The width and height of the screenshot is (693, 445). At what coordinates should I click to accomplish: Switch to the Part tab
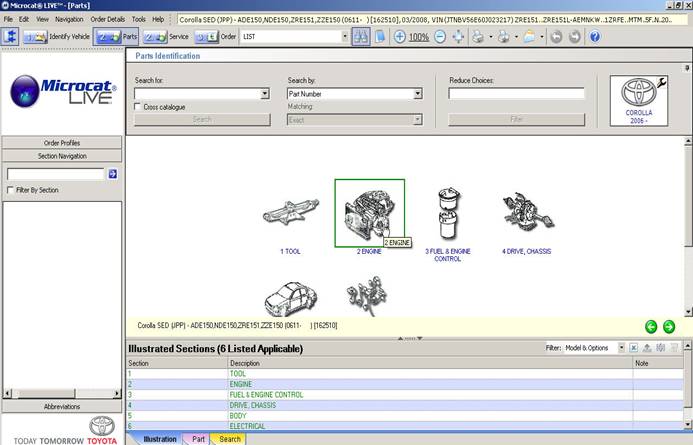pyautogui.click(x=198, y=439)
